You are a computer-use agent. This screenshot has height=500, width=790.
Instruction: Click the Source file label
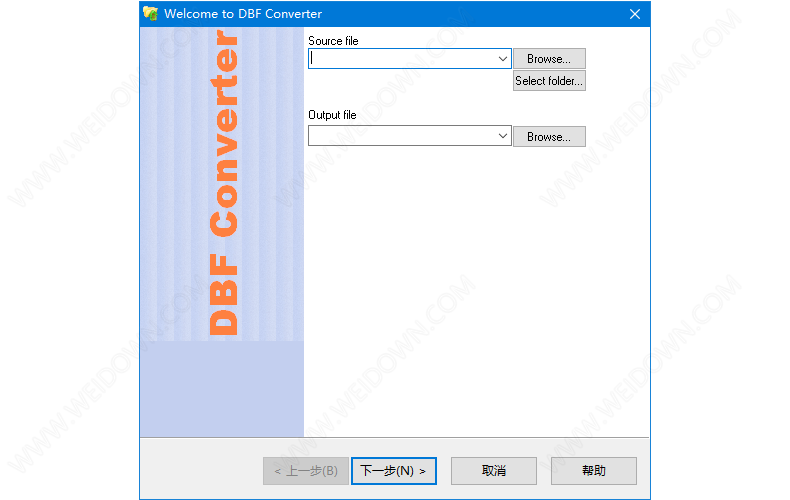[x=333, y=41]
